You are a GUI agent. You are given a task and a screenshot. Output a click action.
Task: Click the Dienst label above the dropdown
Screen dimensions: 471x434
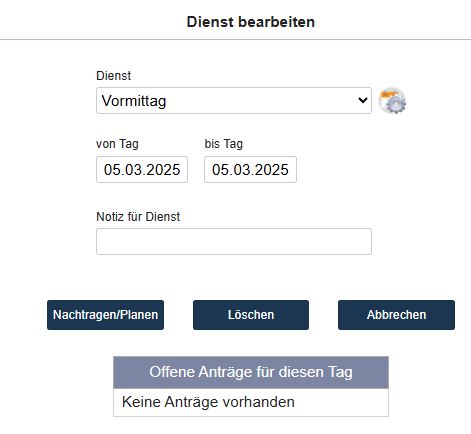tap(114, 76)
